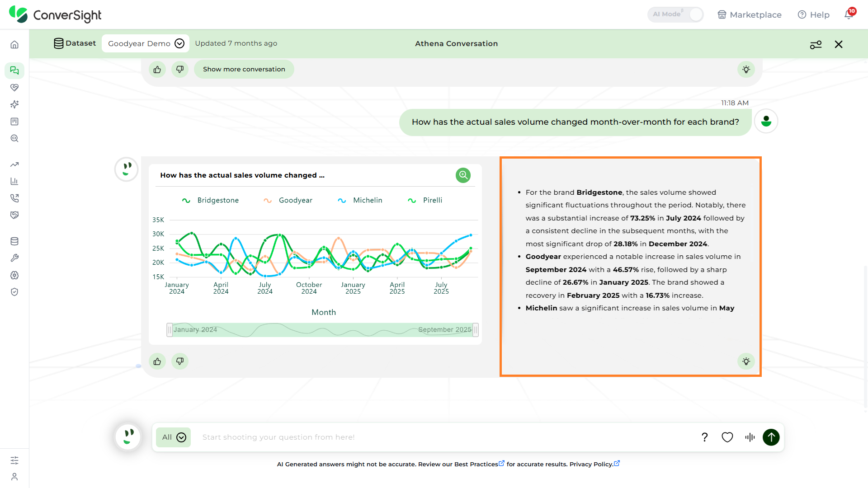Open the bar chart reports sidebar icon
This screenshot has height=488, width=868.
[x=14, y=181]
